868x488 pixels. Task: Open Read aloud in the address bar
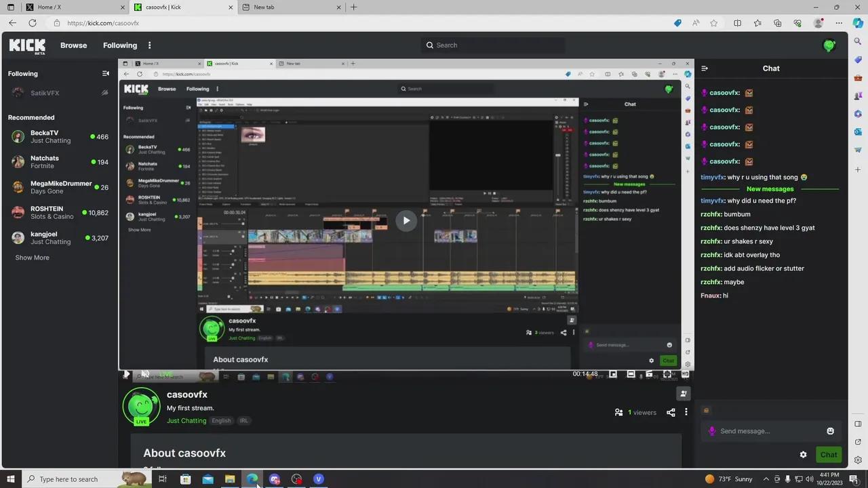pyautogui.click(x=696, y=23)
